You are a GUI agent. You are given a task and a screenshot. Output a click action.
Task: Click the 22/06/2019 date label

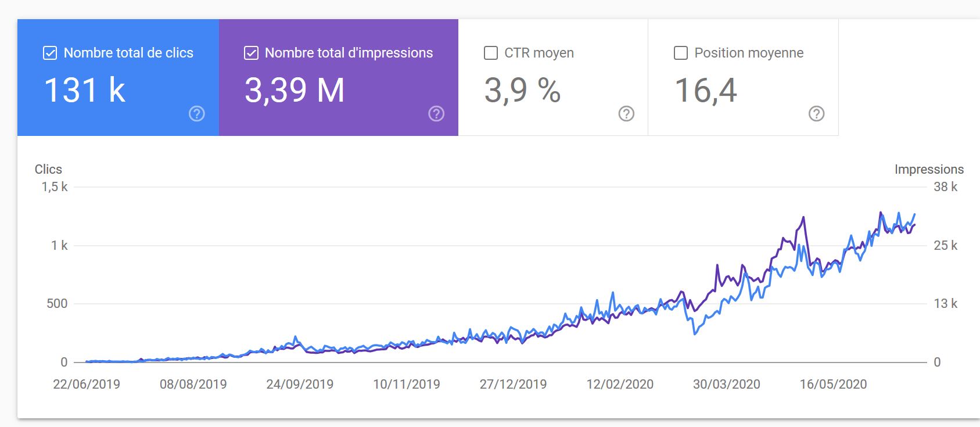pos(87,384)
